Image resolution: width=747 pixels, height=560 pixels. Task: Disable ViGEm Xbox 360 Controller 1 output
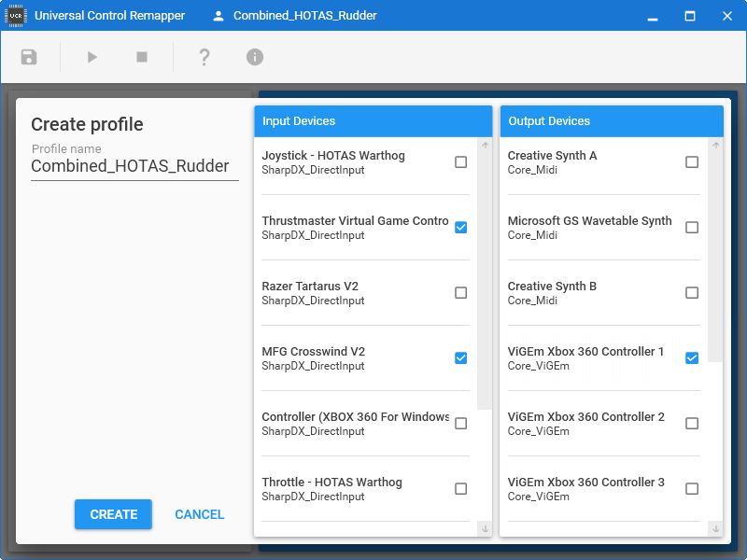pos(692,358)
